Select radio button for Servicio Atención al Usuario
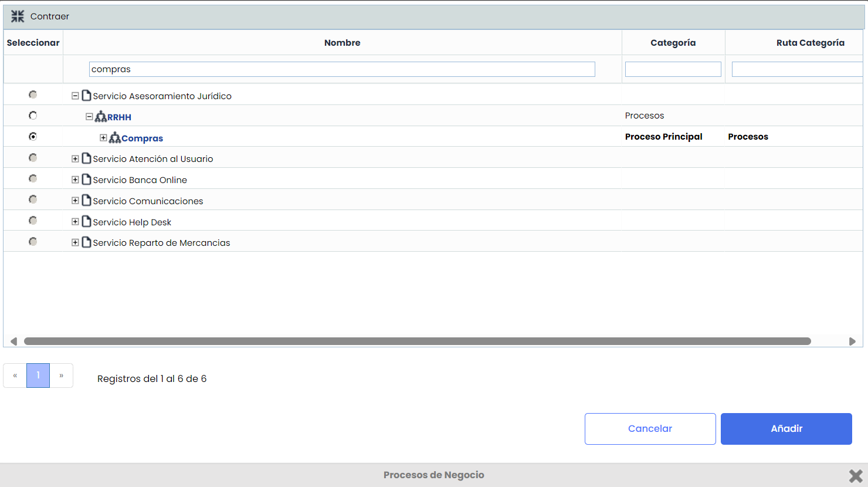 tap(33, 158)
